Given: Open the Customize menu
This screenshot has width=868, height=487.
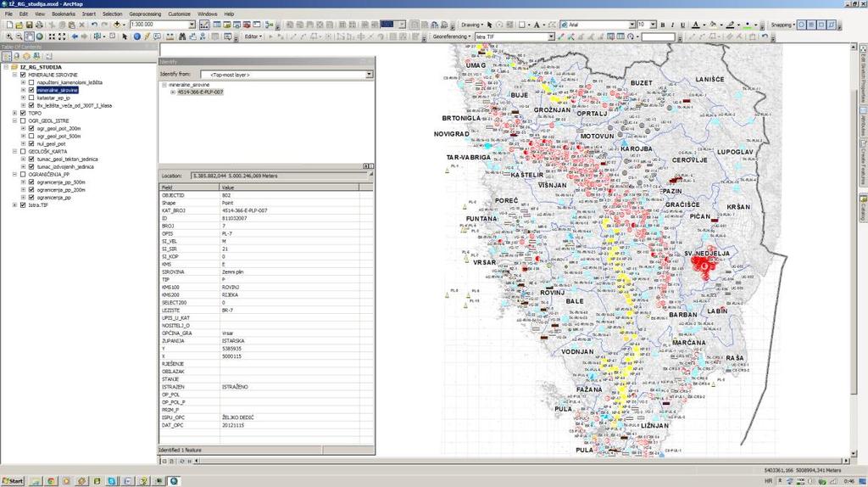Looking at the screenshot, I should click(180, 14).
